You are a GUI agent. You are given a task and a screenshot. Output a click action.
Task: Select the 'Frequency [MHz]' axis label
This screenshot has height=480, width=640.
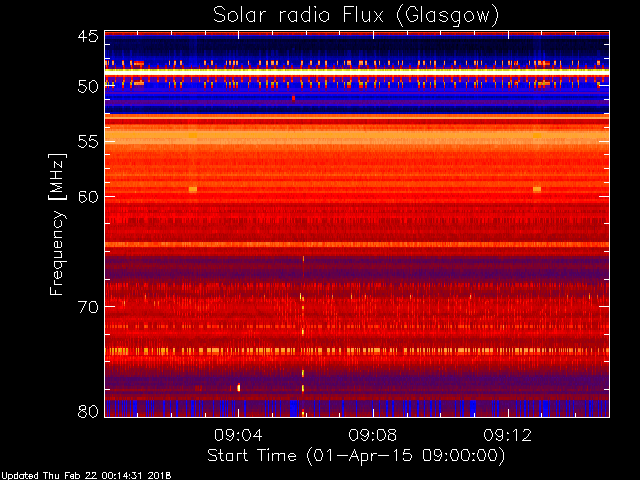coord(57,224)
